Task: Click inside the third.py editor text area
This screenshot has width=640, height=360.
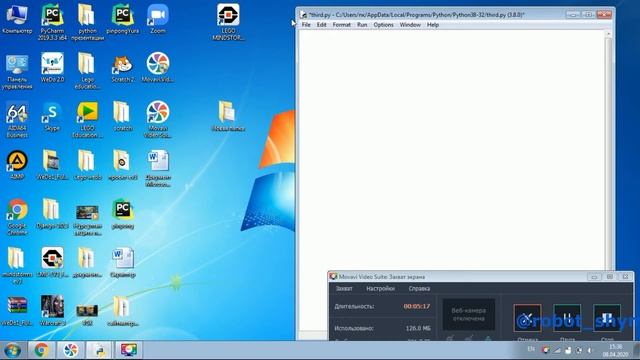Action: (x=451, y=151)
